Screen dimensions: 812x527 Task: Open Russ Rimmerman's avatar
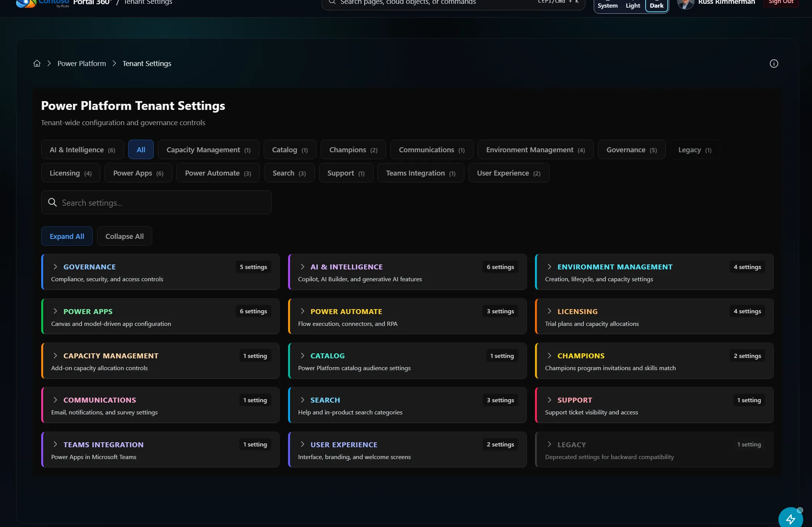(x=685, y=3)
